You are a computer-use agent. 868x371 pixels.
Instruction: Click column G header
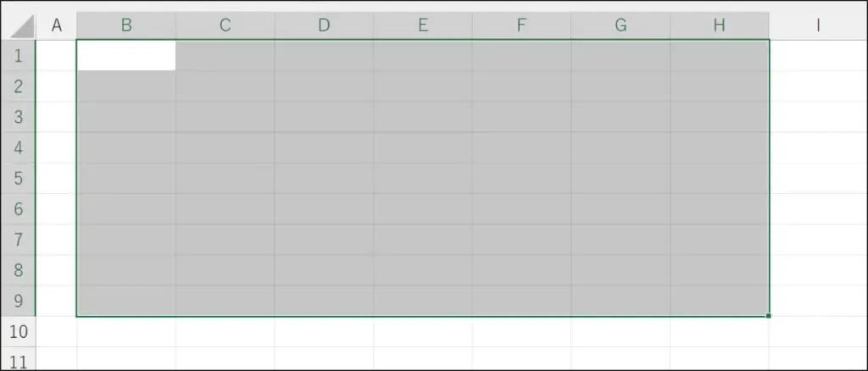point(620,25)
